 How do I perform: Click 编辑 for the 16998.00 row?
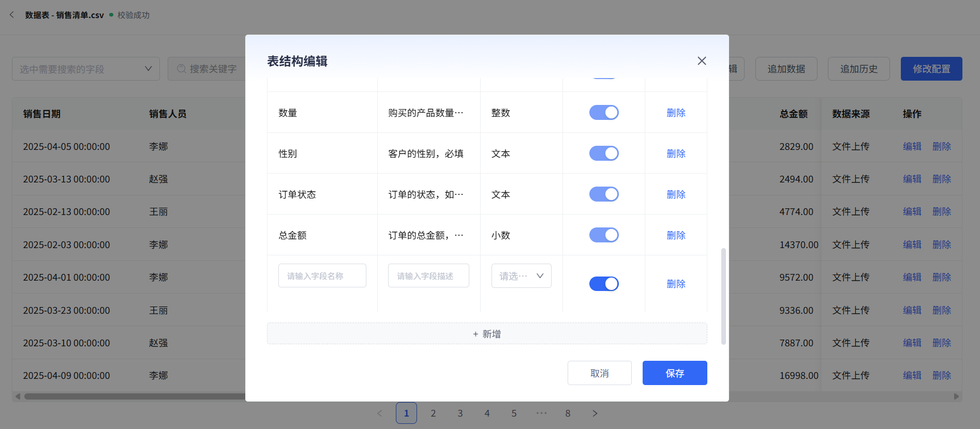pos(912,375)
